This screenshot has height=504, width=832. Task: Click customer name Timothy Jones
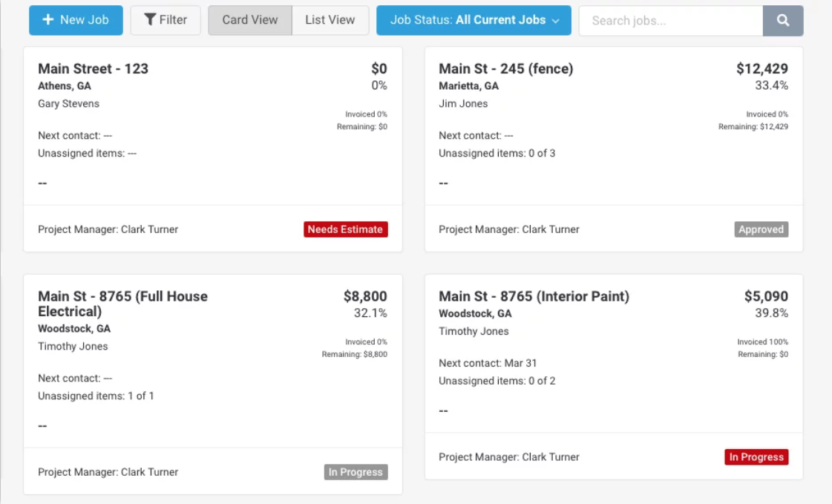[x=474, y=332]
